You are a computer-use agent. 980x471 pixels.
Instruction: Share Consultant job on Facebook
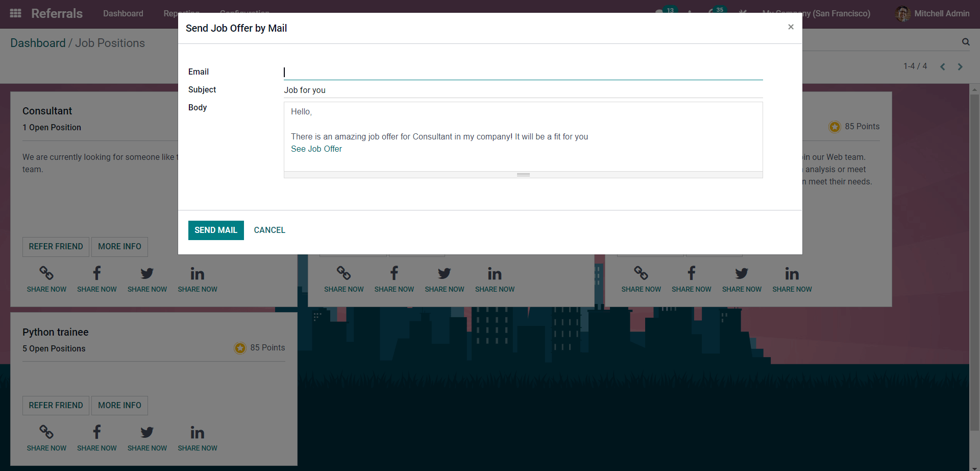[97, 273]
